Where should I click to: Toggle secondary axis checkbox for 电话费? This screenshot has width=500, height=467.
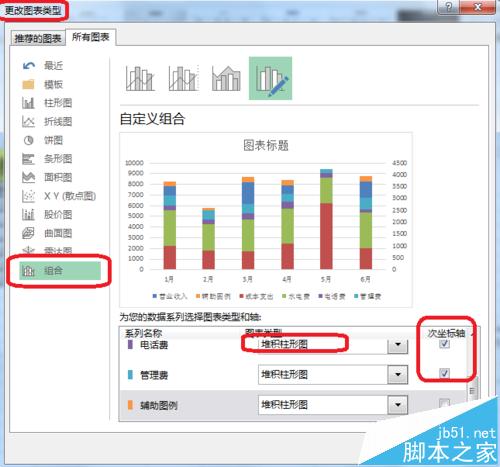(x=444, y=344)
